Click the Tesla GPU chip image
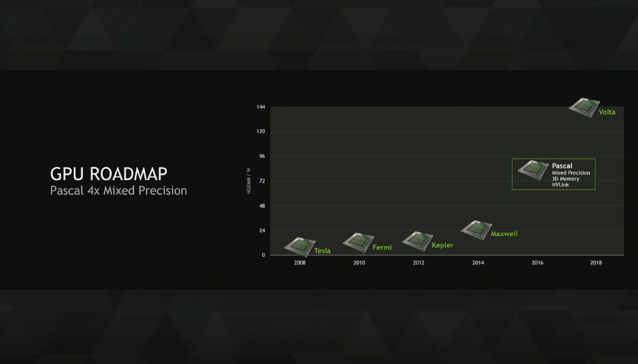 299,246
